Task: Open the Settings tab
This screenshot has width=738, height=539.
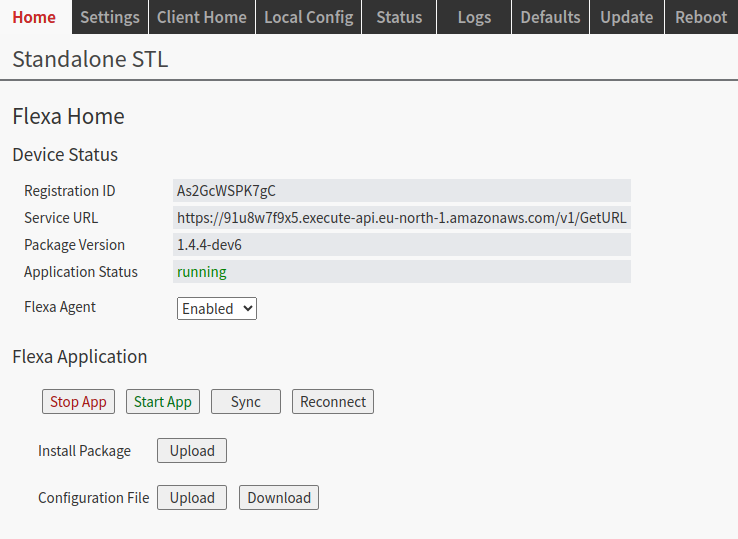Action: point(110,17)
